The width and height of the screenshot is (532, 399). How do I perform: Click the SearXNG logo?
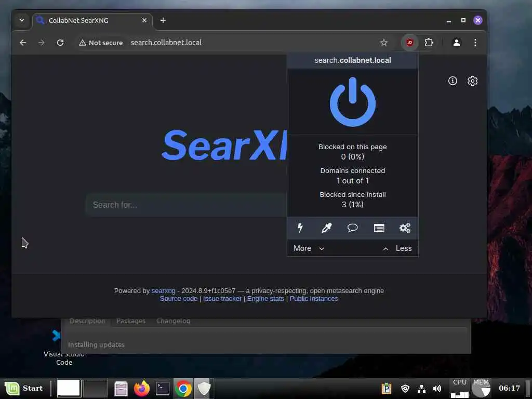pos(224,145)
